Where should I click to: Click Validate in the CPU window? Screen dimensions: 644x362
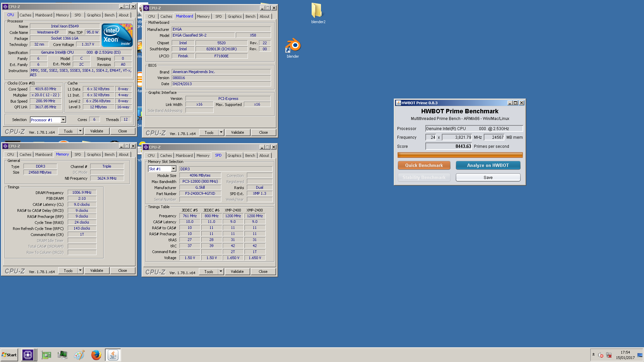tap(97, 131)
